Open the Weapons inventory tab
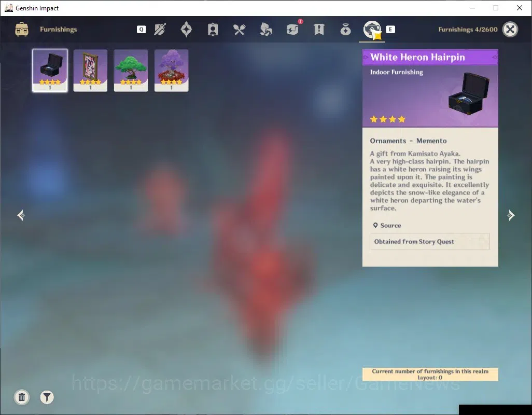This screenshot has width=532, height=415. pyautogui.click(x=160, y=30)
